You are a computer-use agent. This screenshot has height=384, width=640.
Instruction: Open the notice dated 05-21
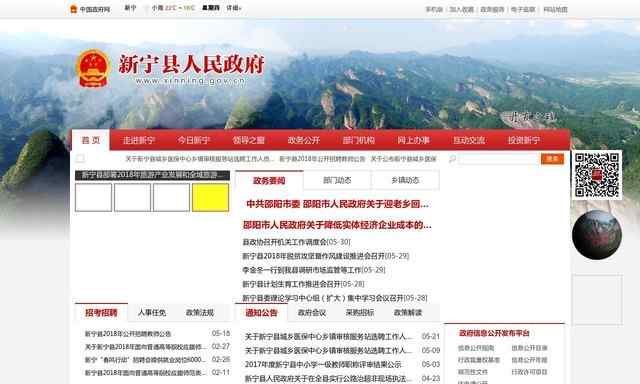[329, 337]
